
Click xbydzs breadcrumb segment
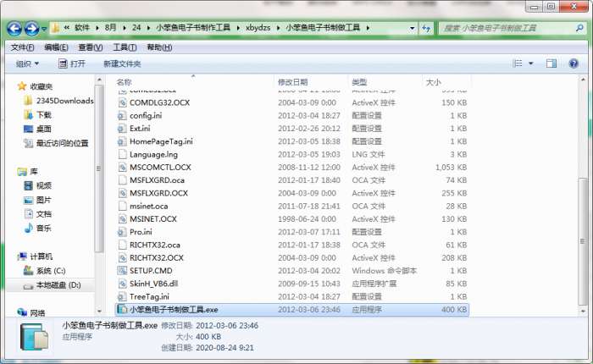(x=258, y=28)
